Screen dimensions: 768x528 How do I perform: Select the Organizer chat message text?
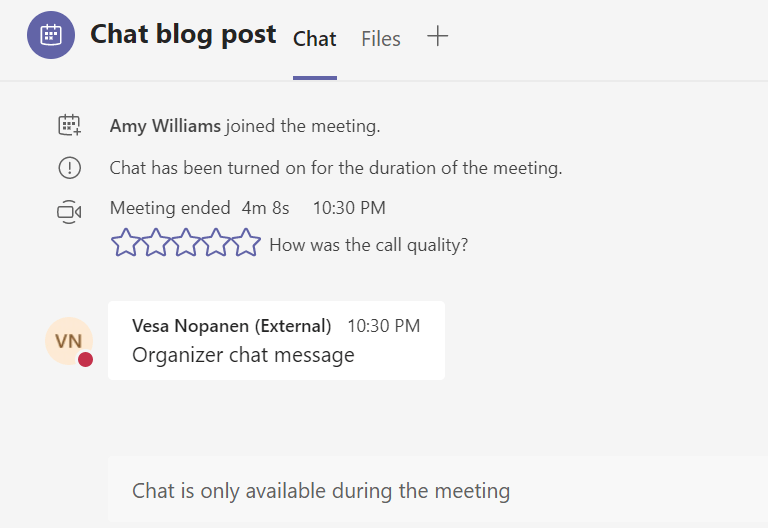[x=243, y=355]
